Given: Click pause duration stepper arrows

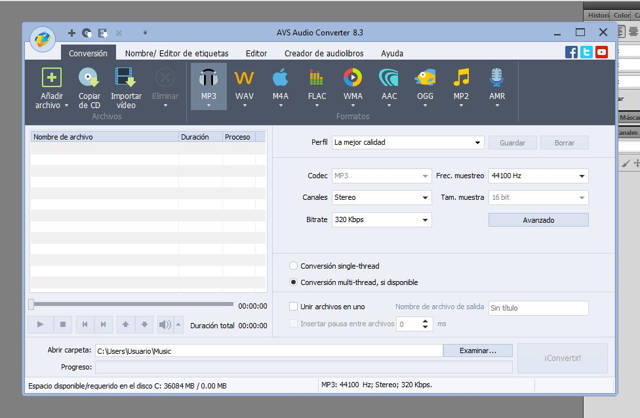Looking at the screenshot, I should (425, 324).
